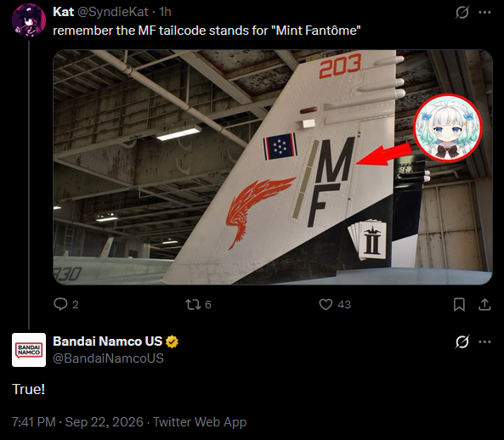
Task: Click the Grok icon on Kat's tweet
Action: tap(462, 13)
